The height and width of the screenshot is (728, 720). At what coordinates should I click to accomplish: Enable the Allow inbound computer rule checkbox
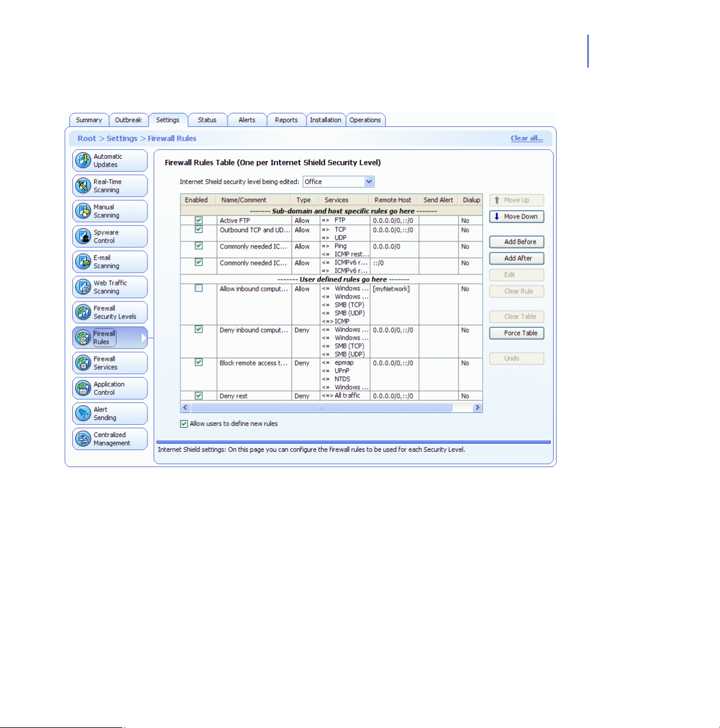point(199,288)
